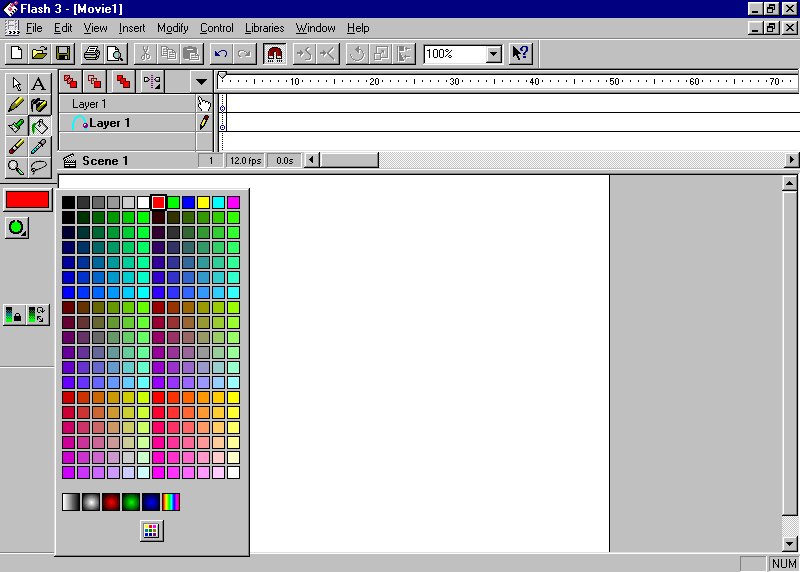Click the Open file toolbar icon
Screen dimensions: 800x572
click(x=39, y=54)
